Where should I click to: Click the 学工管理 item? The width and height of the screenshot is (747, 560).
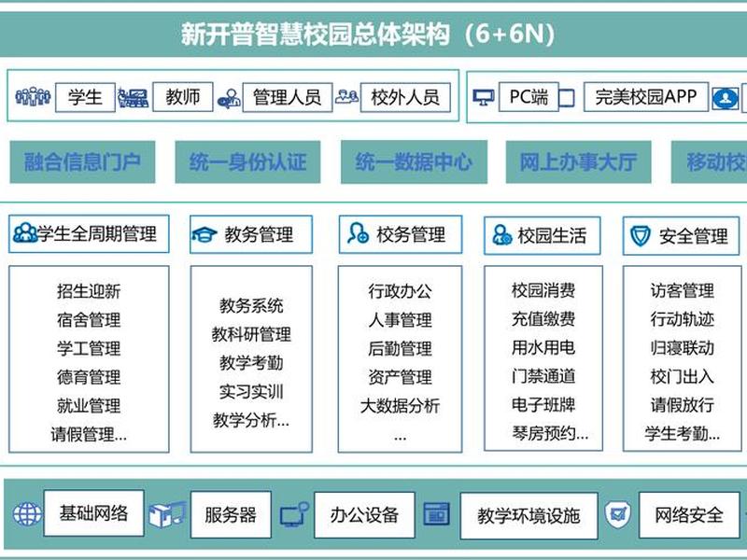point(89,348)
